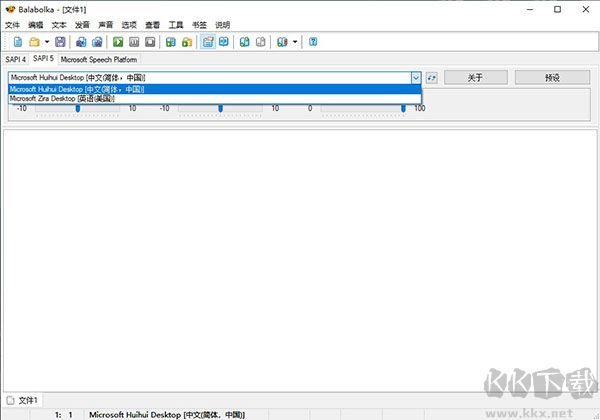Screen dimensions: 600x420
Task: Open the 选项 menu
Action: [129, 25]
